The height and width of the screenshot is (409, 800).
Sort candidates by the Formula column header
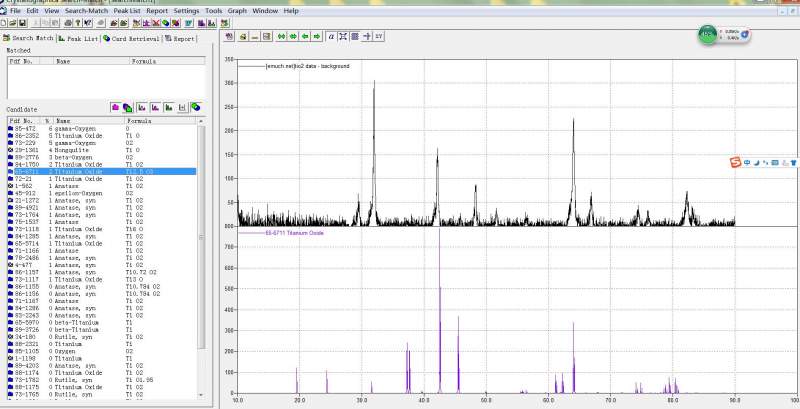(140, 120)
